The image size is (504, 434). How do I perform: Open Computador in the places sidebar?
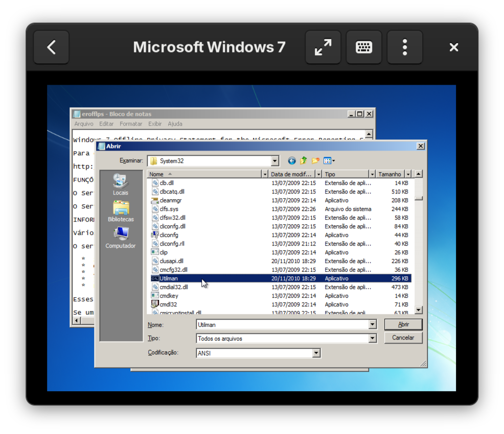coord(121,238)
